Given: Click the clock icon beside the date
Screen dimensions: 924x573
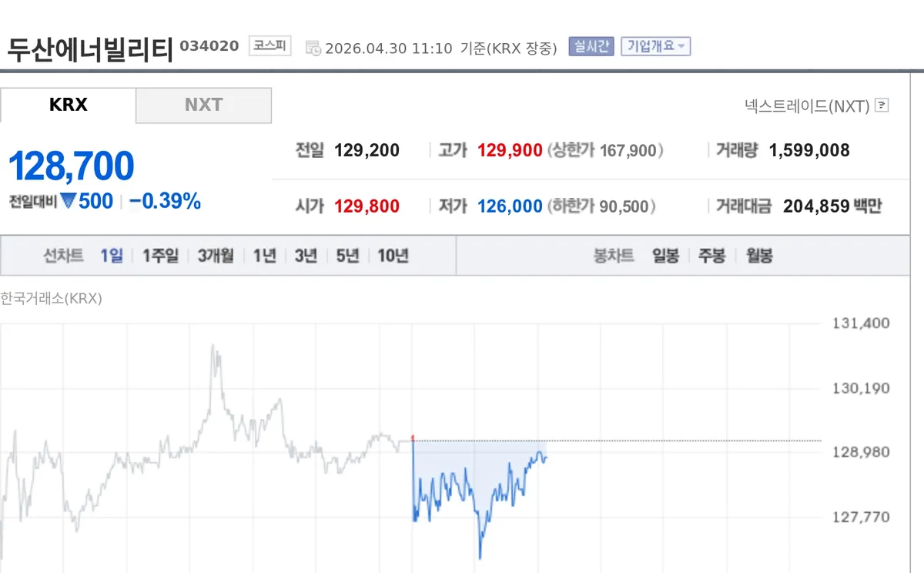Looking at the screenshot, I should pyautogui.click(x=313, y=47).
